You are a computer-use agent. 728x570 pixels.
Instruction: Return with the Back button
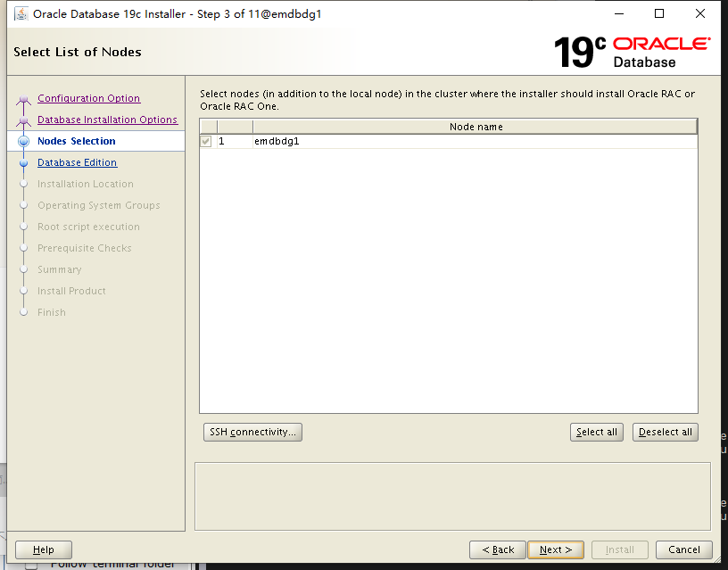pos(498,550)
